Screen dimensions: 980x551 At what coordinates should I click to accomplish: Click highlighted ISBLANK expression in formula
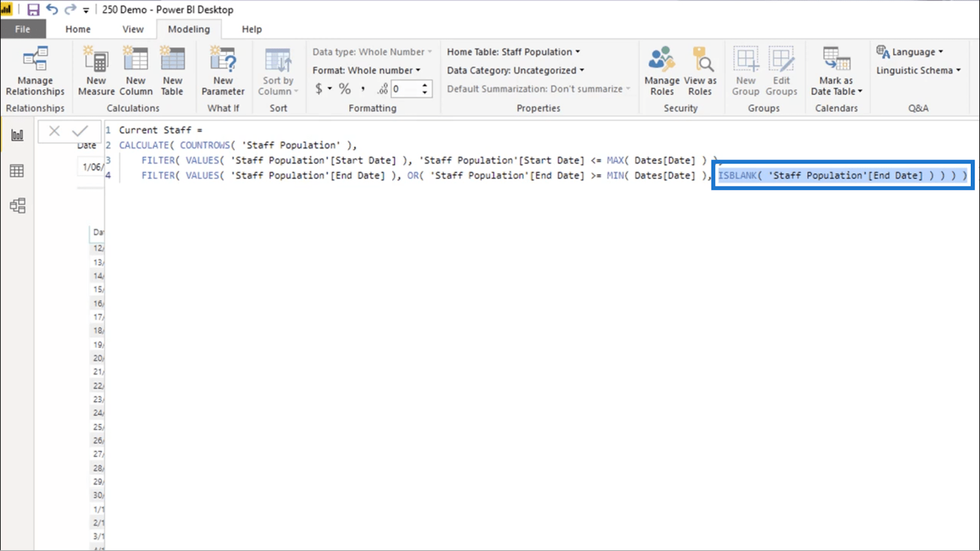pos(842,176)
